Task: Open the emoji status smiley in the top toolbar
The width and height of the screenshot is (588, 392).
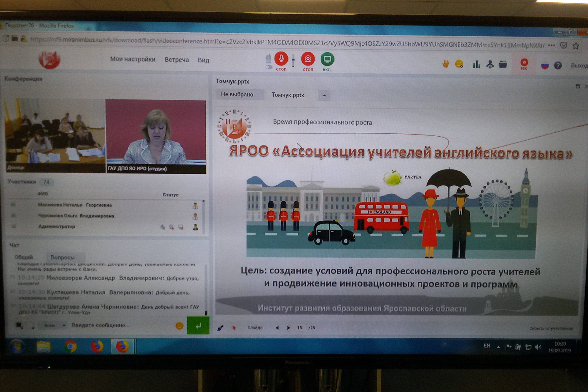Action: (x=459, y=64)
